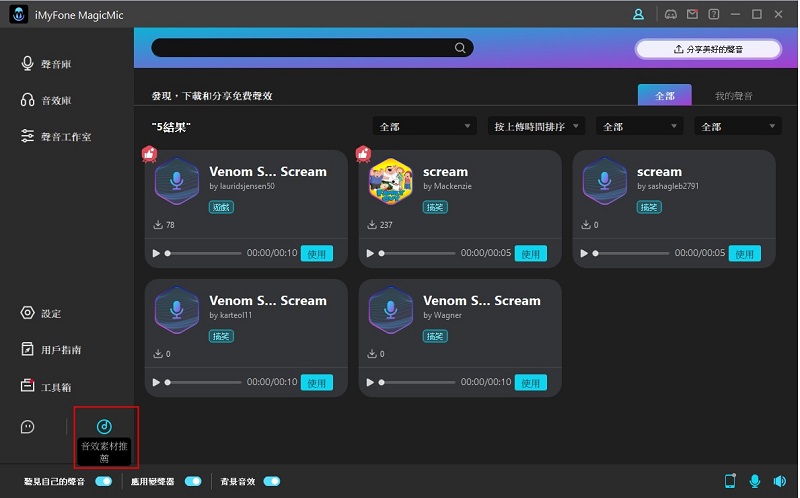Use Venom Scream by karteol11
The height and width of the screenshot is (498, 800).
pyautogui.click(x=317, y=383)
